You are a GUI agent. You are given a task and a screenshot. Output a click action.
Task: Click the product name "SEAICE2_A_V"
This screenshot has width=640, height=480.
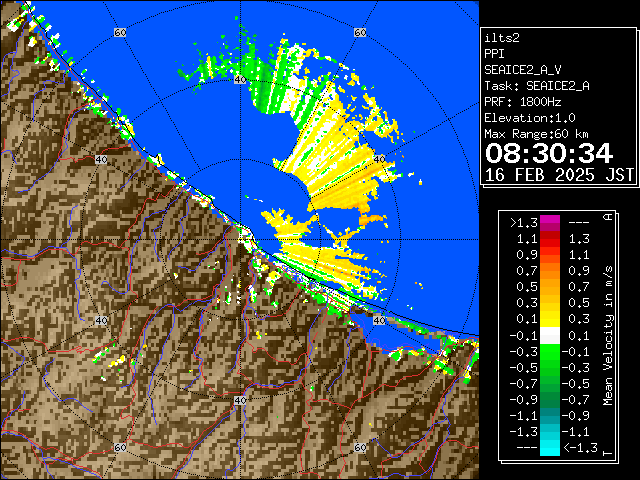click(x=523, y=70)
